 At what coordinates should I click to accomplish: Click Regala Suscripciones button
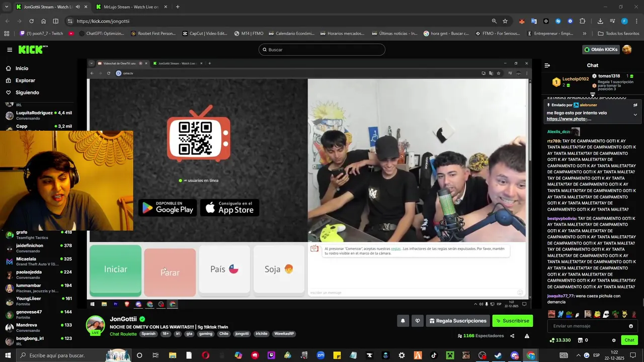click(457, 321)
